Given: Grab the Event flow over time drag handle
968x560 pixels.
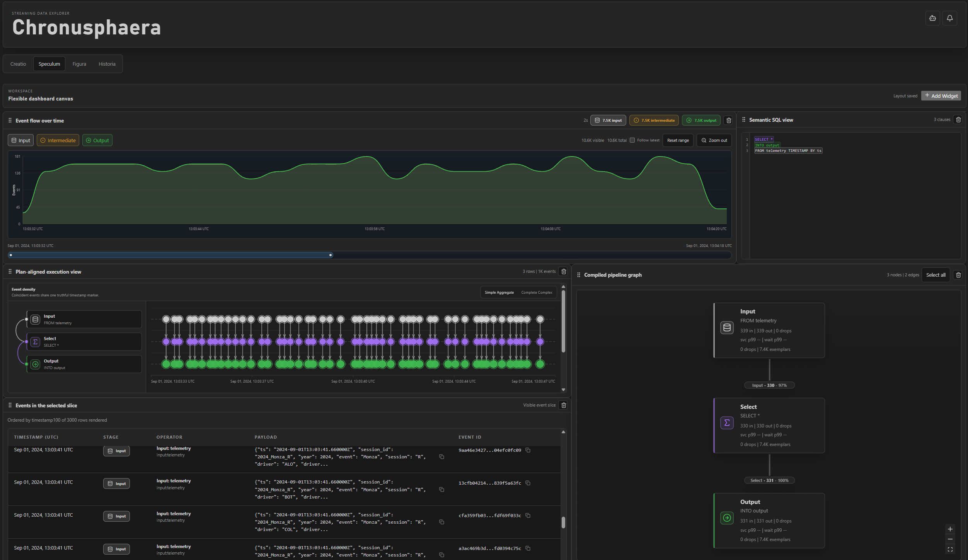Looking at the screenshot, I should [x=10, y=121].
